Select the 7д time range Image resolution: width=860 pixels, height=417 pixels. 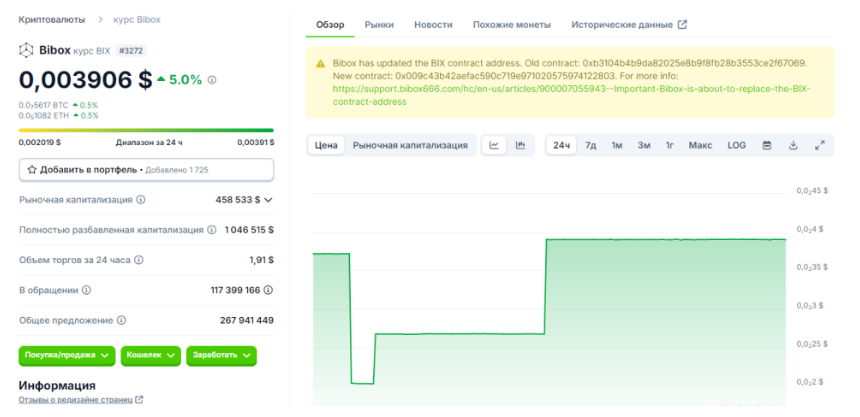[590, 145]
